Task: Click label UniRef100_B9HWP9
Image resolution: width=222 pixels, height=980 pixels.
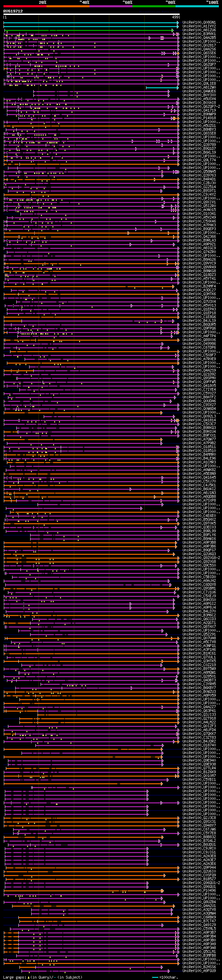Action: coord(199,114)
